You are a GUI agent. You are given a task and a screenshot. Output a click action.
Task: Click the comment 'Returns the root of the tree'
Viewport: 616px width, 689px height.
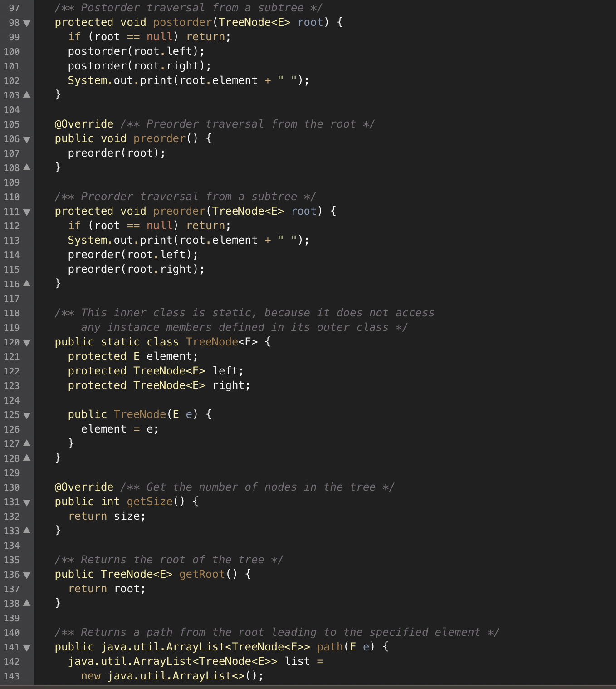click(x=169, y=560)
